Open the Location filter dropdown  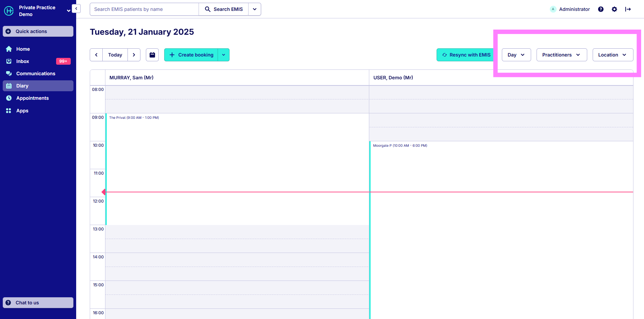click(612, 55)
